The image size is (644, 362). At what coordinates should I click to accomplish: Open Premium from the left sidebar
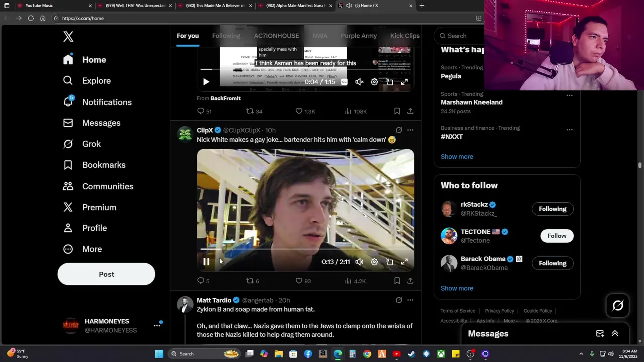pos(90,207)
